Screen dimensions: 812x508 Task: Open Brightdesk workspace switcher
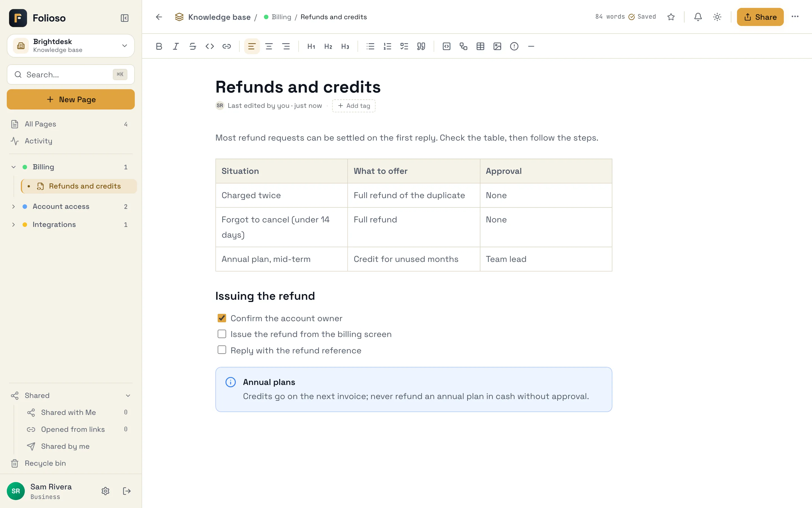[x=71, y=46]
